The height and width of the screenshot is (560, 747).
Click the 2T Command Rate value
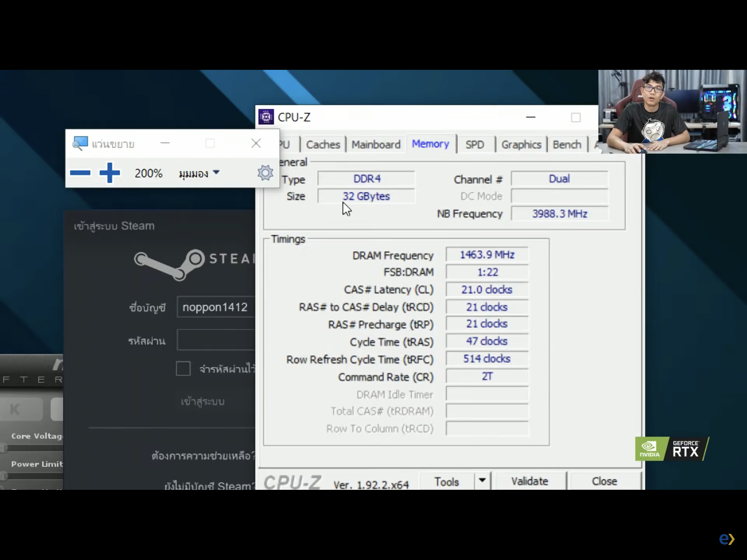(487, 376)
